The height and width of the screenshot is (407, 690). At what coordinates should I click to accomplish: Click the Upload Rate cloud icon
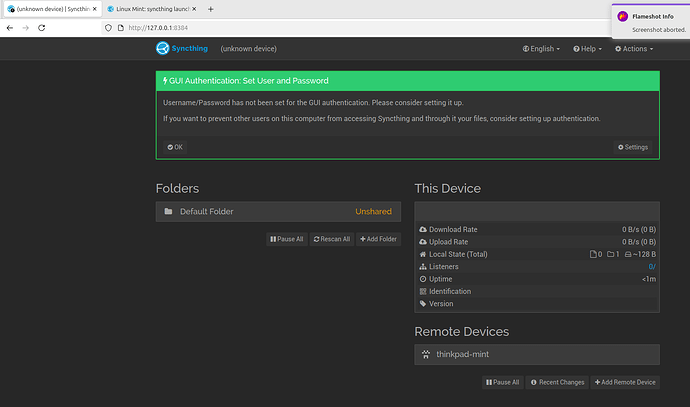(423, 242)
